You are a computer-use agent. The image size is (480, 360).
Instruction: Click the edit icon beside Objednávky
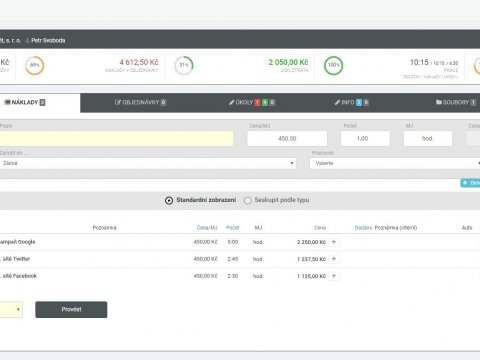tap(118, 102)
